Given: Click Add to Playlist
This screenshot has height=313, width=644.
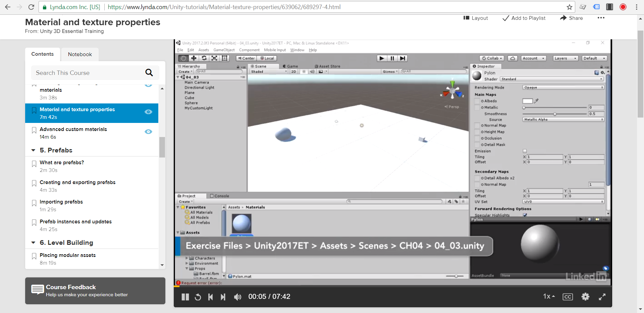Looking at the screenshot, I should point(524,18).
